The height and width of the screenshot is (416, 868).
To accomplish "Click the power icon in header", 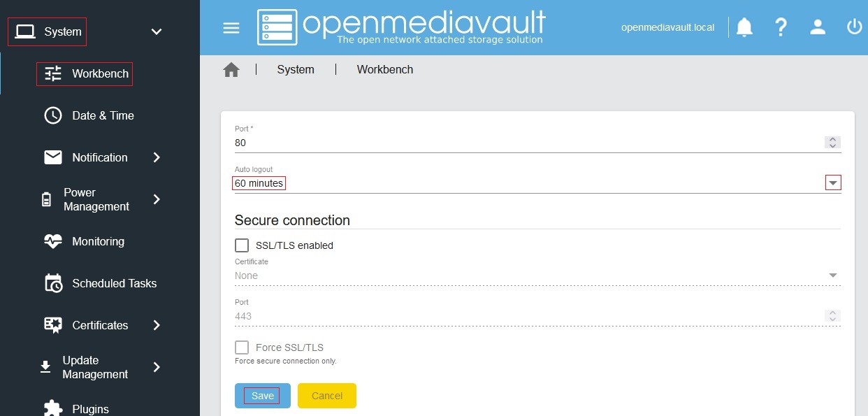I will [x=854, y=27].
